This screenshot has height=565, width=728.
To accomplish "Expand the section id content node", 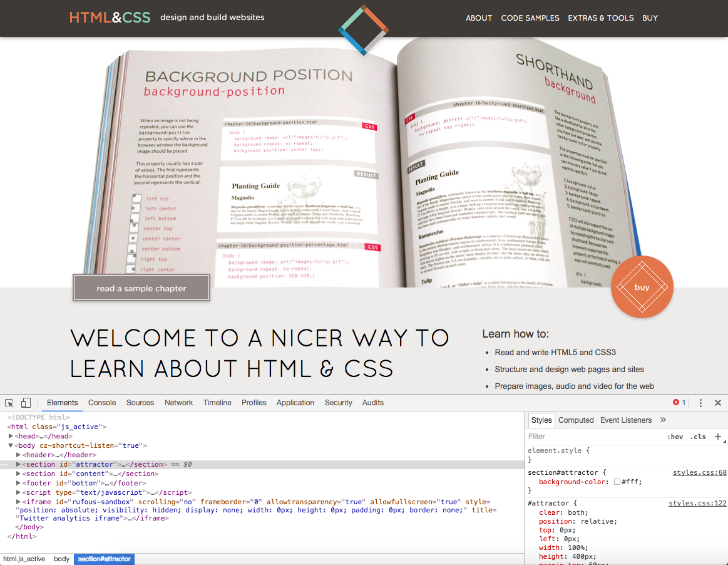I will [x=18, y=474].
